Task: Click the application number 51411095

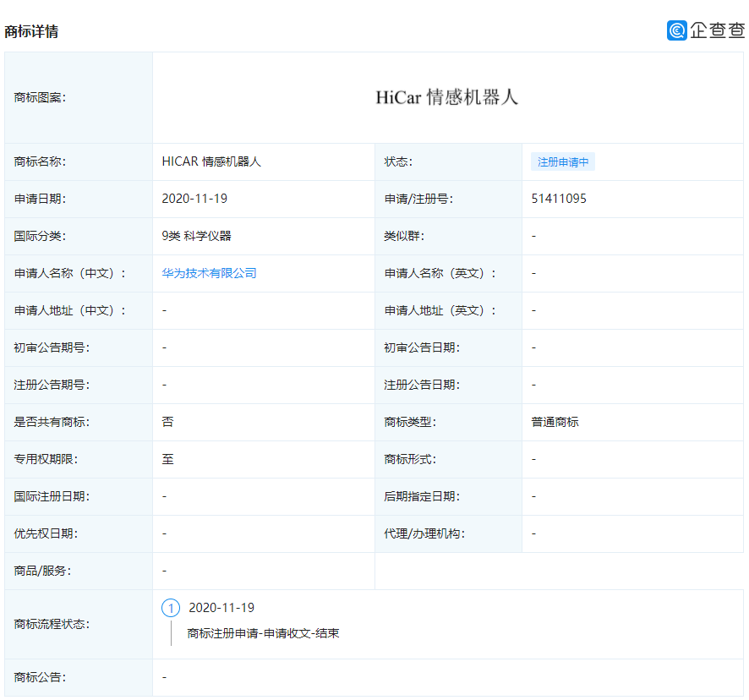Action: point(559,199)
